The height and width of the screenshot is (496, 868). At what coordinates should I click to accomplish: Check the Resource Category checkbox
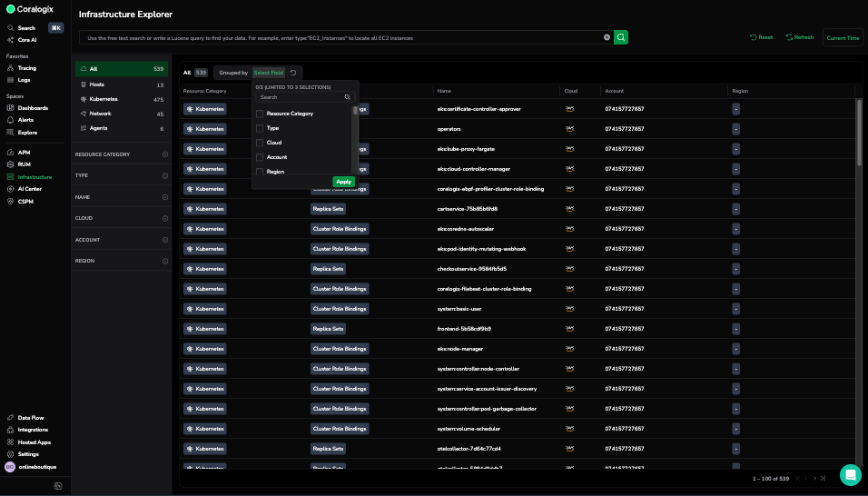click(260, 114)
